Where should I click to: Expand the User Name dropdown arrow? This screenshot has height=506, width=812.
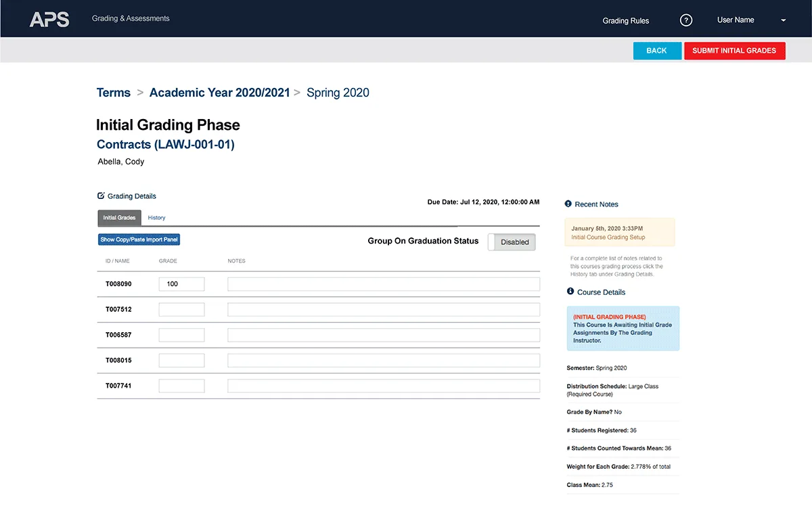[783, 20]
